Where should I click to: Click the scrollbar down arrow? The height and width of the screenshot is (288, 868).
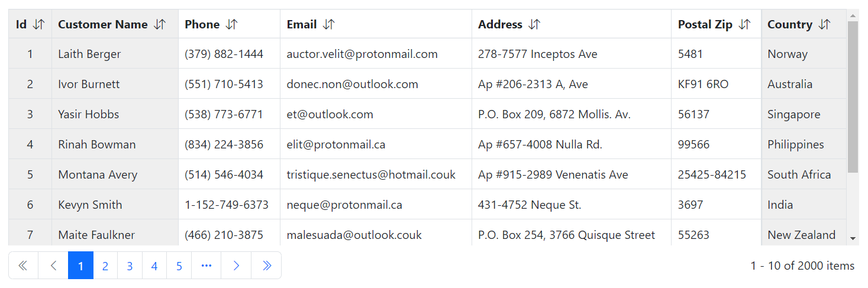[853, 238]
